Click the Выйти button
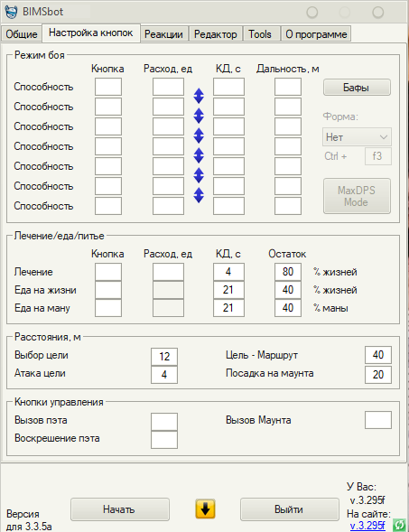The height and width of the screenshot is (532, 409). pos(289,509)
